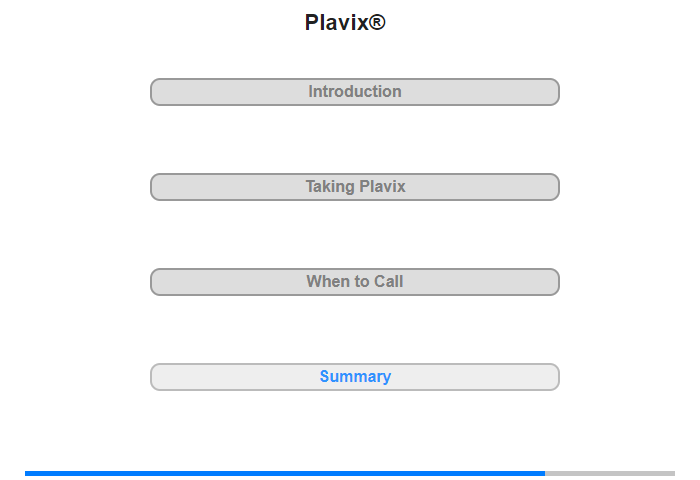Select the Taking Plavix menu button
This screenshot has height=480, width=700.
(x=355, y=187)
